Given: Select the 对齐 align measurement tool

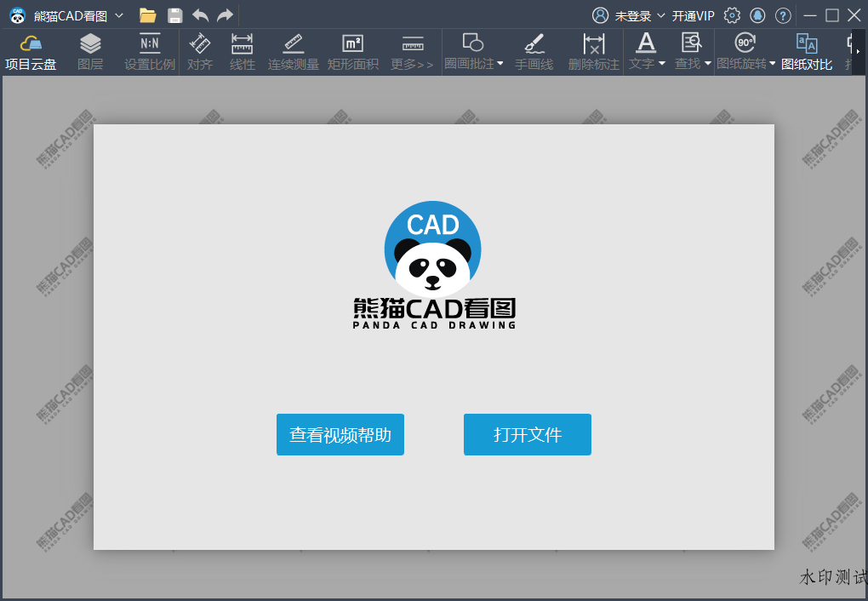Looking at the screenshot, I should point(200,53).
